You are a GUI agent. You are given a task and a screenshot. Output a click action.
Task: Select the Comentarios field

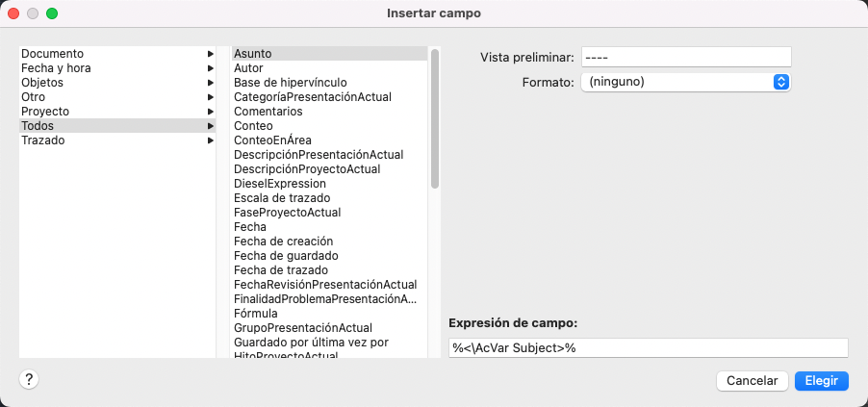coord(268,112)
